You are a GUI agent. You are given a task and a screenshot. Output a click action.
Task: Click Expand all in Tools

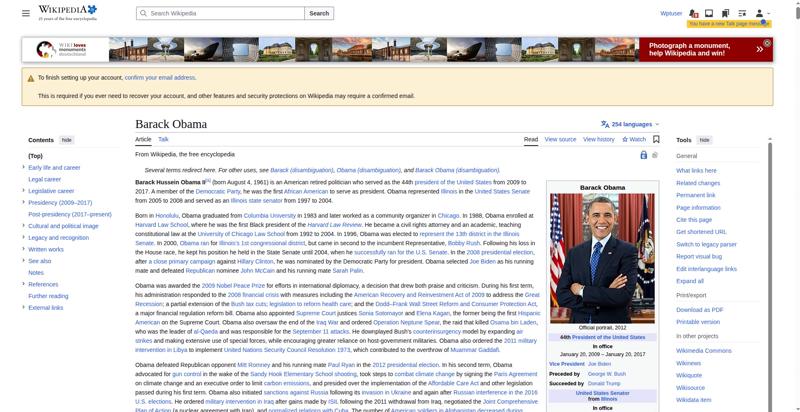click(690, 281)
